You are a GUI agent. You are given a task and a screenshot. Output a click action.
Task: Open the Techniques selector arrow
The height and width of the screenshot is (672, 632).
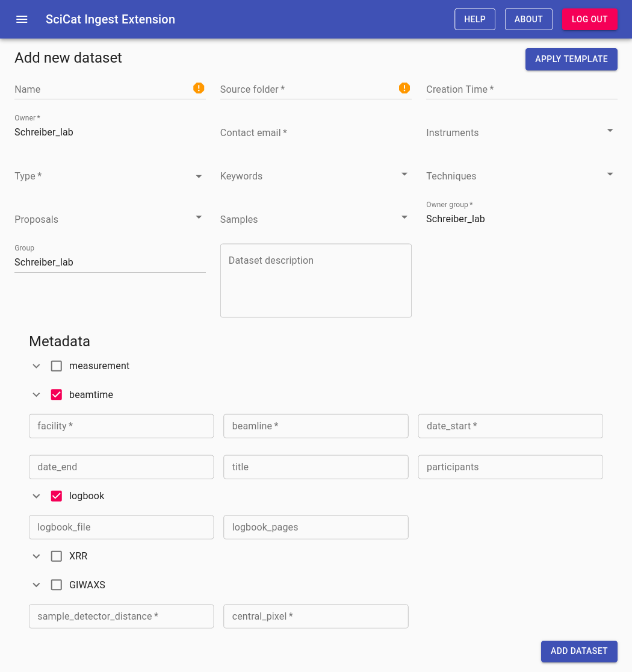click(610, 174)
